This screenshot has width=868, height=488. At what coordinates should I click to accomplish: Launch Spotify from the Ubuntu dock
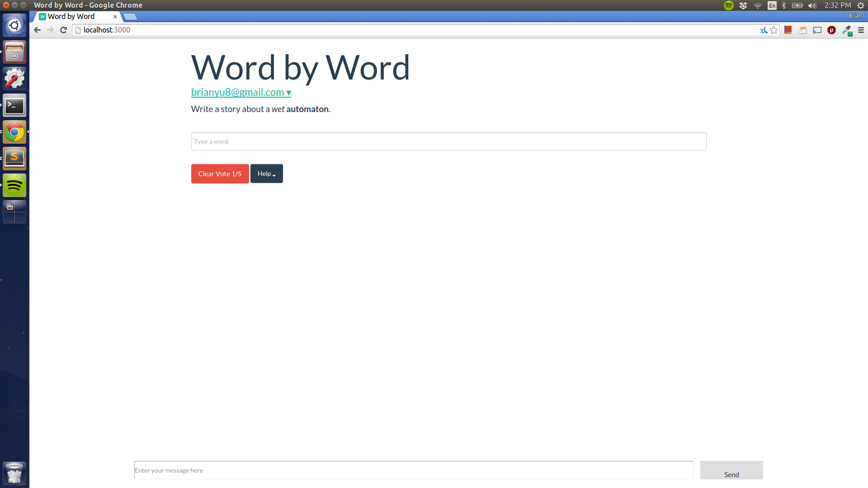pyautogui.click(x=14, y=185)
